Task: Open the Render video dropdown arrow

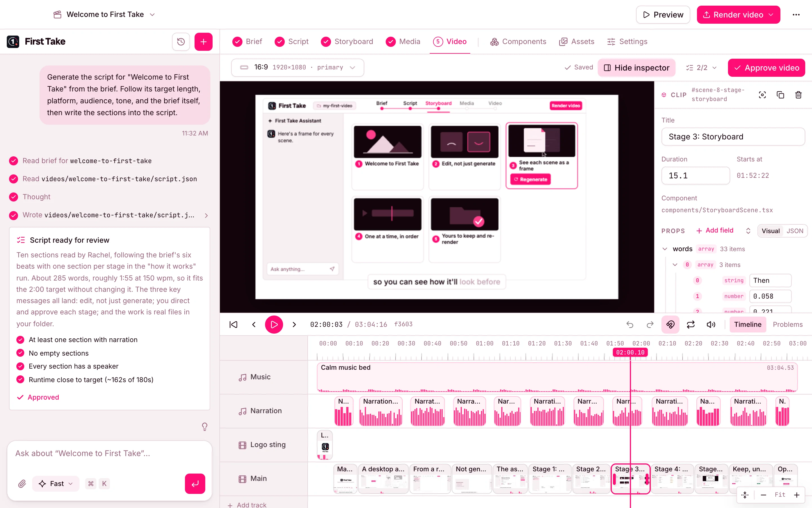Action: pyautogui.click(x=771, y=15)
